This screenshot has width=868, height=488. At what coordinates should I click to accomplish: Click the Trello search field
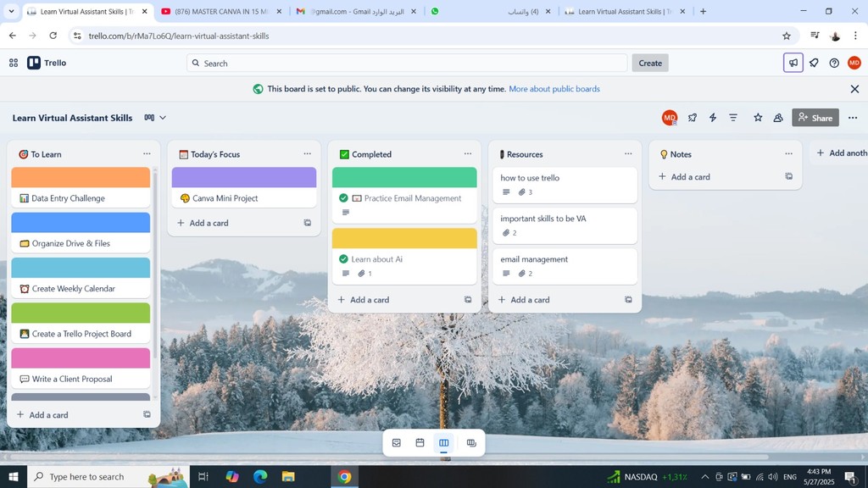407,63
